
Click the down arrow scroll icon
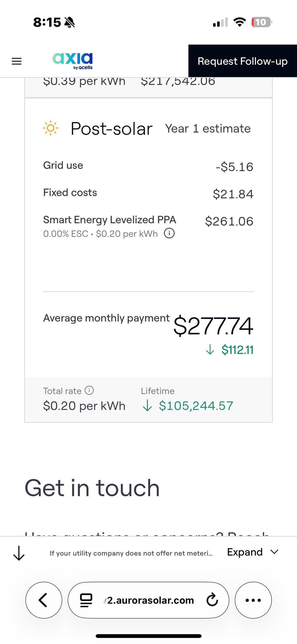coord(19,553)
